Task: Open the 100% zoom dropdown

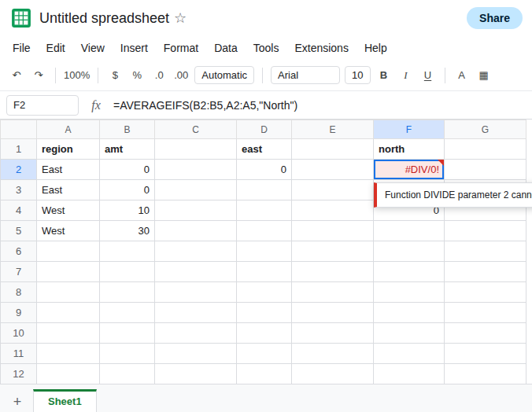Action: click(x=76, y=75)
